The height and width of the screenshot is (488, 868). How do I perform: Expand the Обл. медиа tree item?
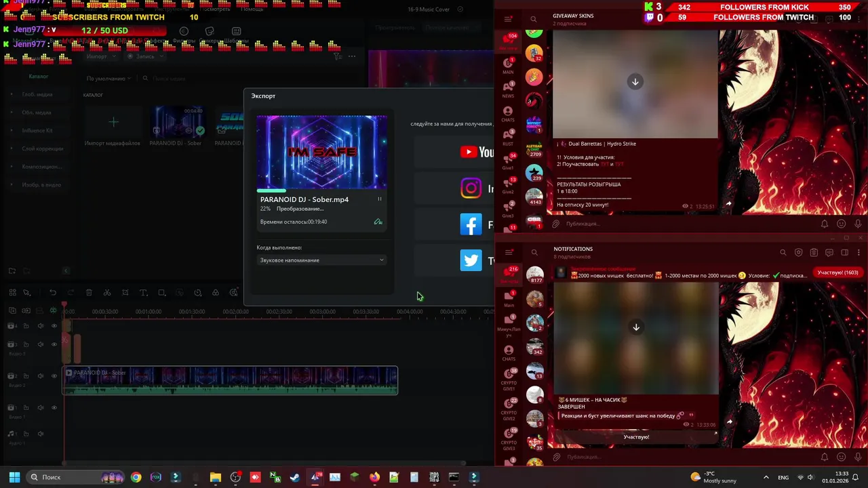tap(12, 113)
